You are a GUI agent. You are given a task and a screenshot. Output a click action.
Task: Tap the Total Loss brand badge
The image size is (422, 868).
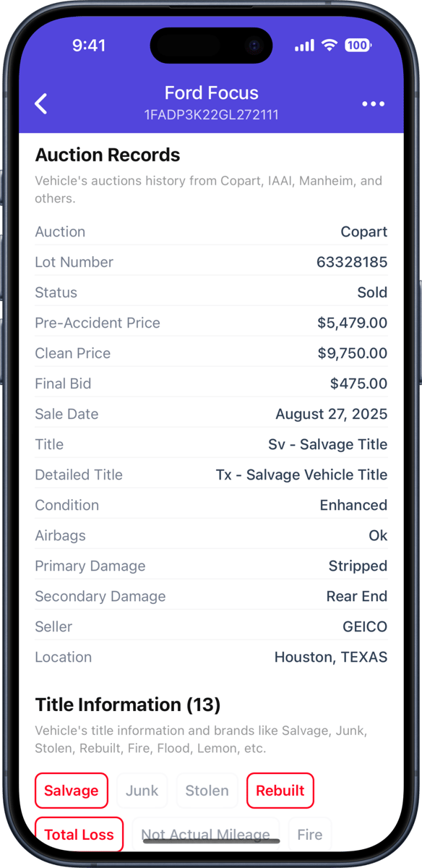79,834
